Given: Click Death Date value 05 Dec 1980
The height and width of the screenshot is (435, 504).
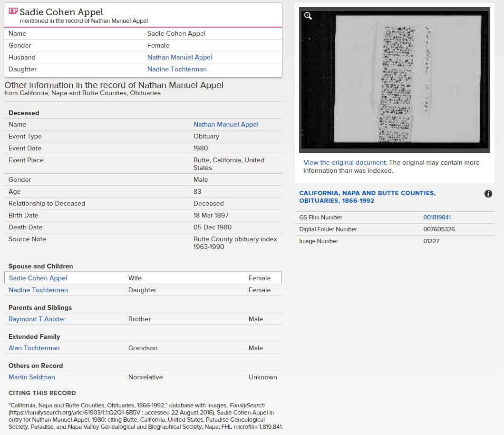Looking at the screenshot, I should tap(212, 227).
